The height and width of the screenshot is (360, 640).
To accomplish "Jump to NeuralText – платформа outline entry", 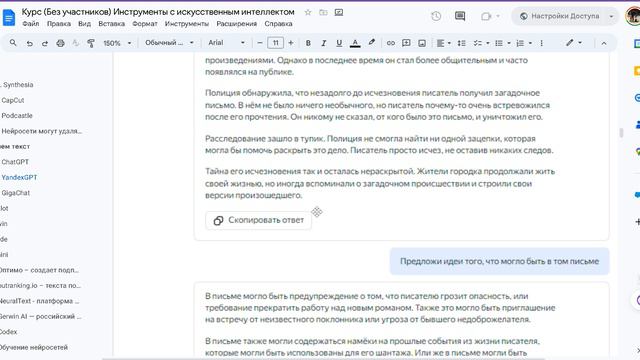I will [40, 301].
